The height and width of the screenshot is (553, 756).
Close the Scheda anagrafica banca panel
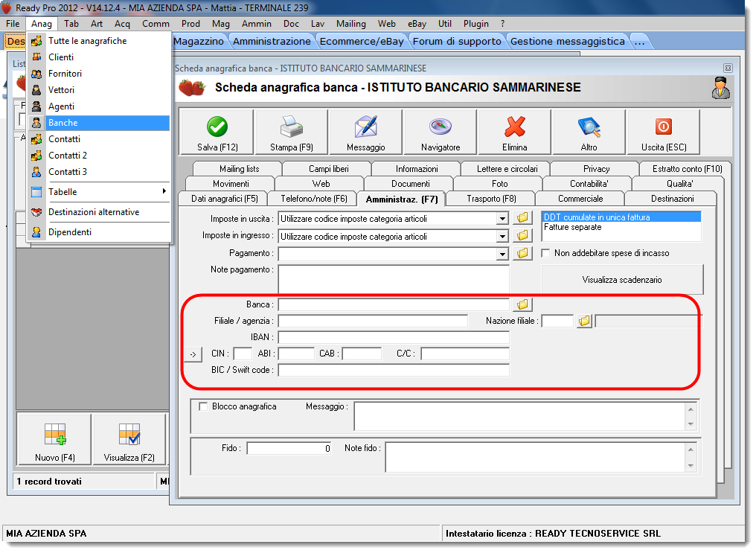[728, 68]
